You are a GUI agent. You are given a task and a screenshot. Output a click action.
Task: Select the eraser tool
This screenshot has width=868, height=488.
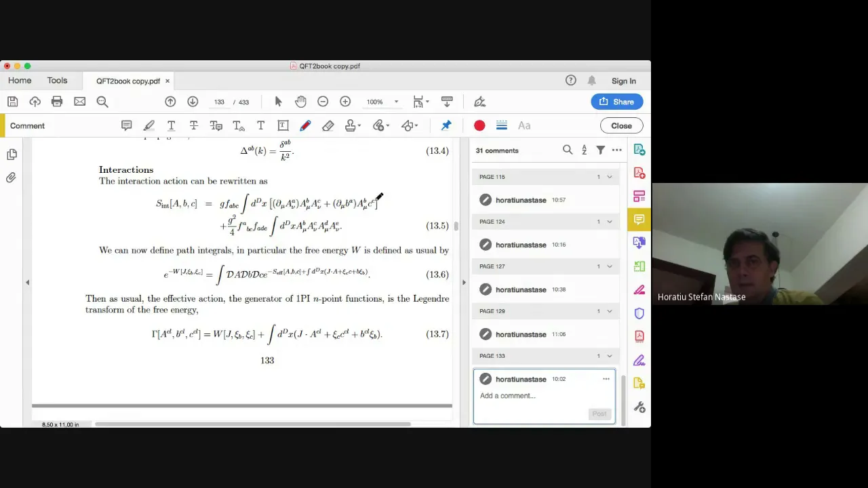(328, 125)
